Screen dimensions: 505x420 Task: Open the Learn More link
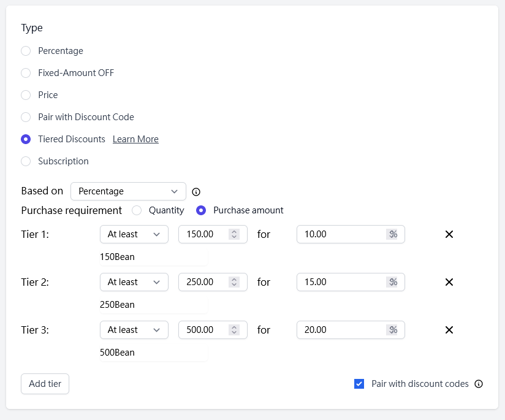tap(135, 139)
